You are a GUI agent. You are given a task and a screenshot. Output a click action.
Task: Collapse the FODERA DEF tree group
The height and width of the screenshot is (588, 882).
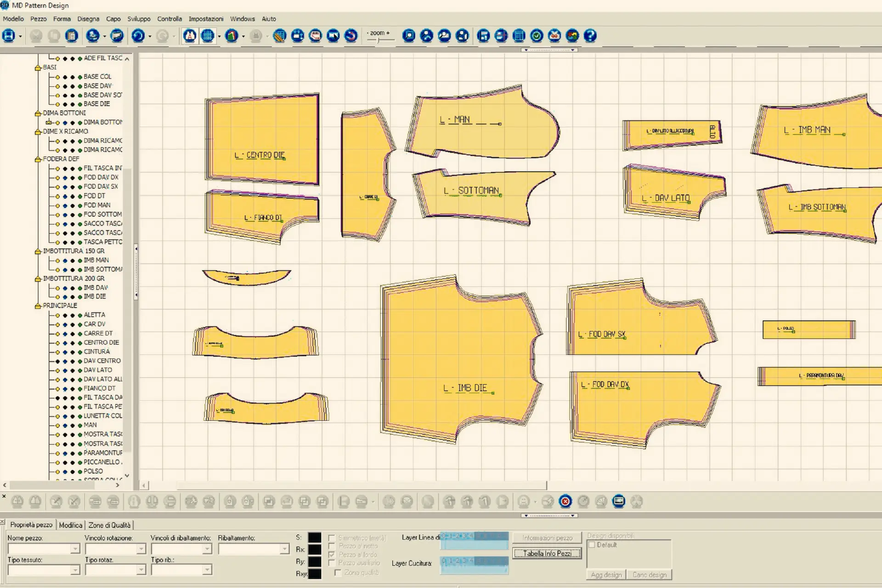click(38, 159)
